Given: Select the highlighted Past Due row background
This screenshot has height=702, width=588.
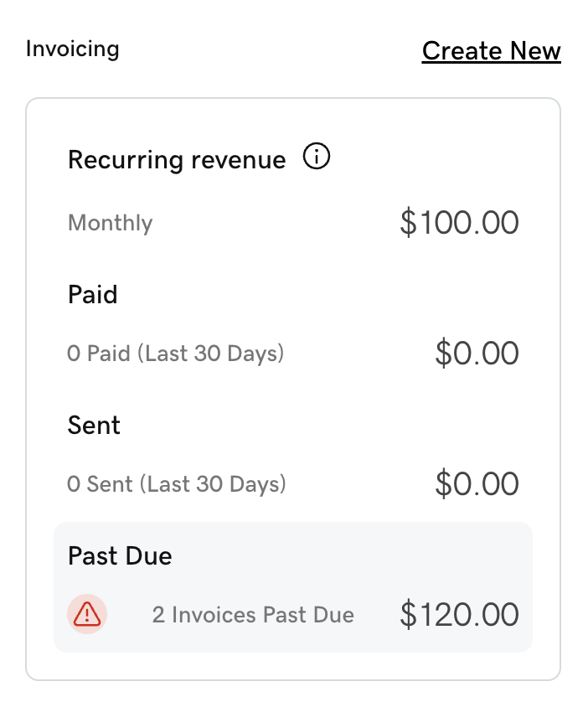Looking at the screenshot, I should [x=293, y=587].
